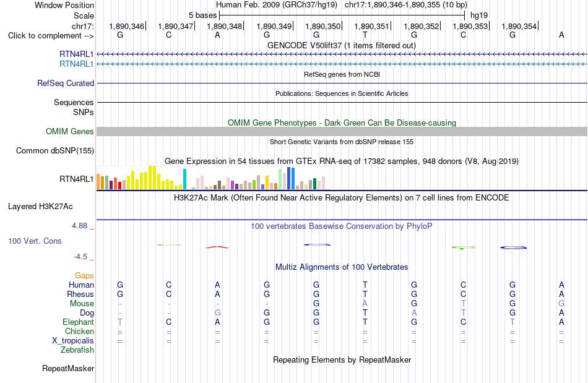Click the 4.88 PhyloP upper scale value
Viewport: 588px width, 383px height.
click(x=79, y=226)
